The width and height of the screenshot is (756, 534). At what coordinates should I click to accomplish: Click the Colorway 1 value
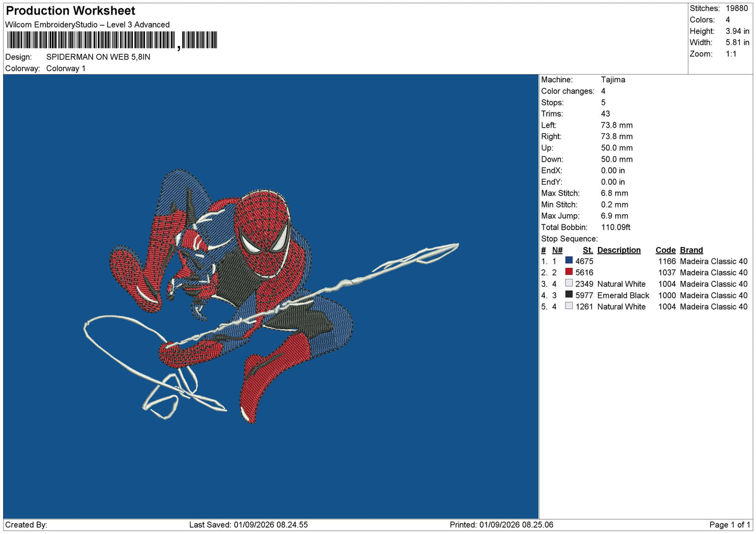pos(66,69)
